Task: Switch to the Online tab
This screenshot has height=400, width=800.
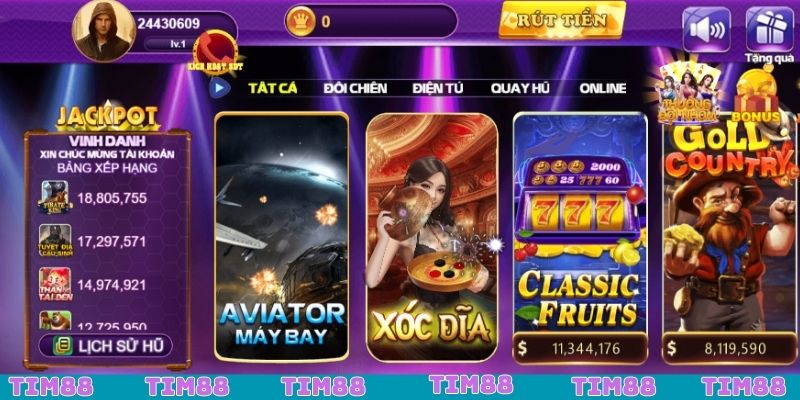Action: (603, 88)
